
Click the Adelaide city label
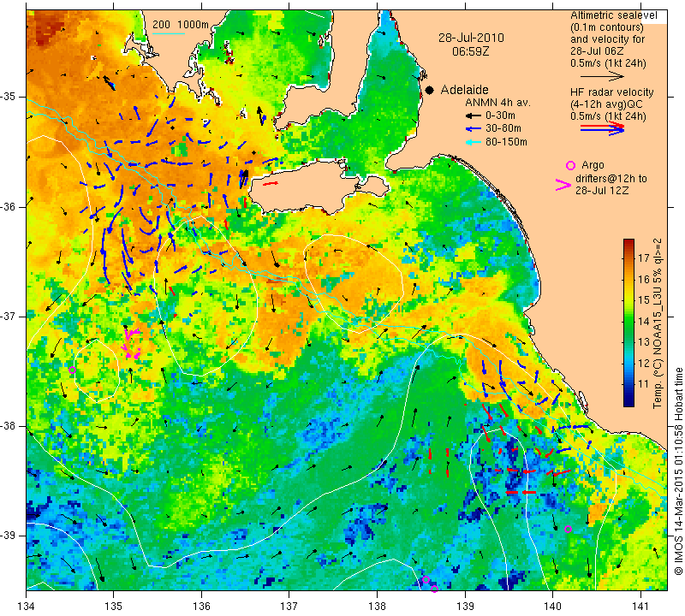pyautogui.click(x=464, y=90)
